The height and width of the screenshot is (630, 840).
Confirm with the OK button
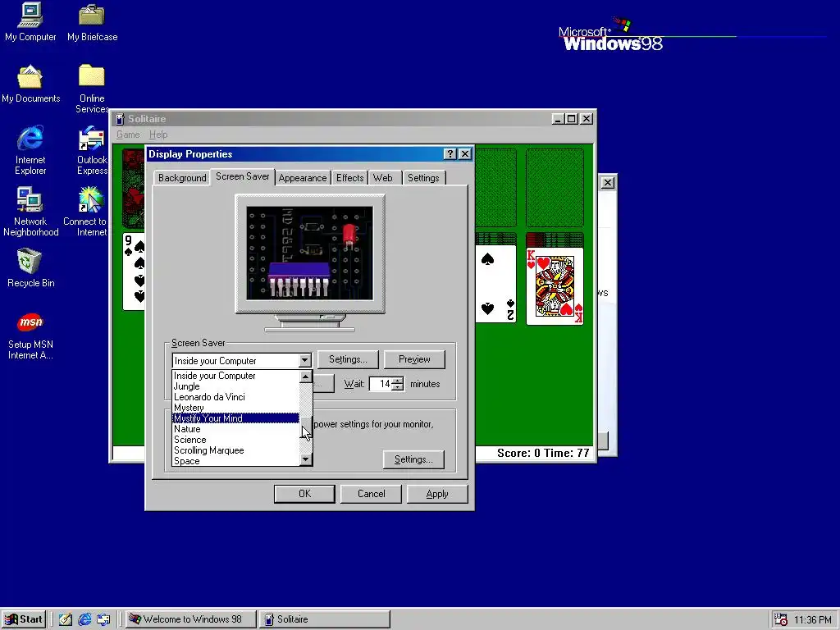point(304,494)
